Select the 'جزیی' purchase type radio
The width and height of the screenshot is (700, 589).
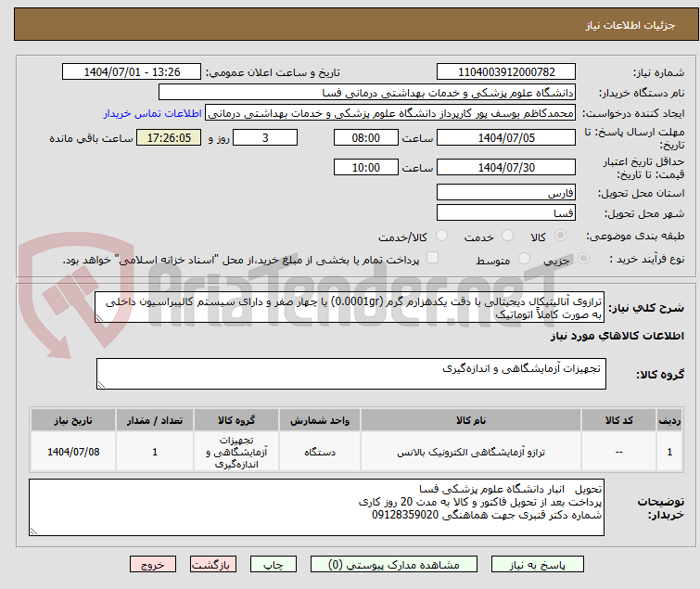coord(583,259)
